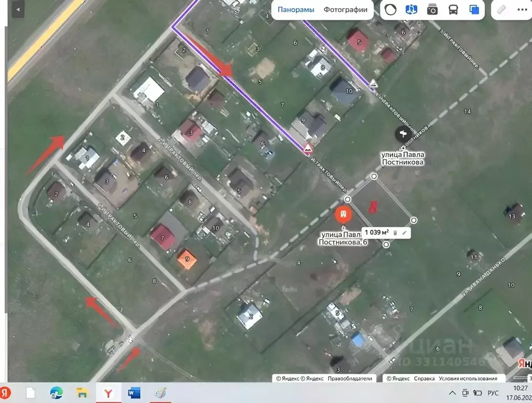Open Microsoft Edge from the taskbar
Image resolution: width=532 pixels, height=403 pixels.
[56, 393]
